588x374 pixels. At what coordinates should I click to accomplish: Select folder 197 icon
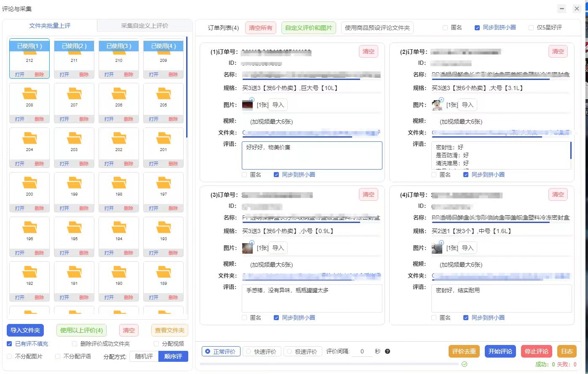(163, 183)
